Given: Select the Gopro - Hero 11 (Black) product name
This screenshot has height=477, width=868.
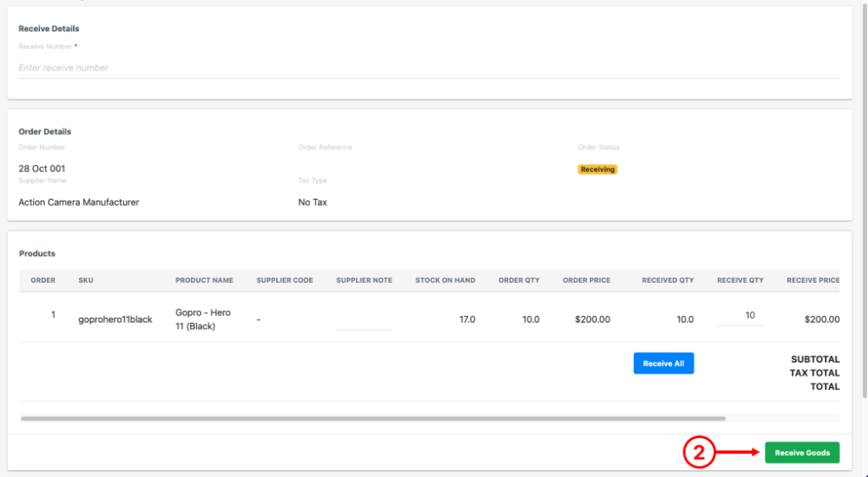Looking at the screenshot, I should point(203,319).
